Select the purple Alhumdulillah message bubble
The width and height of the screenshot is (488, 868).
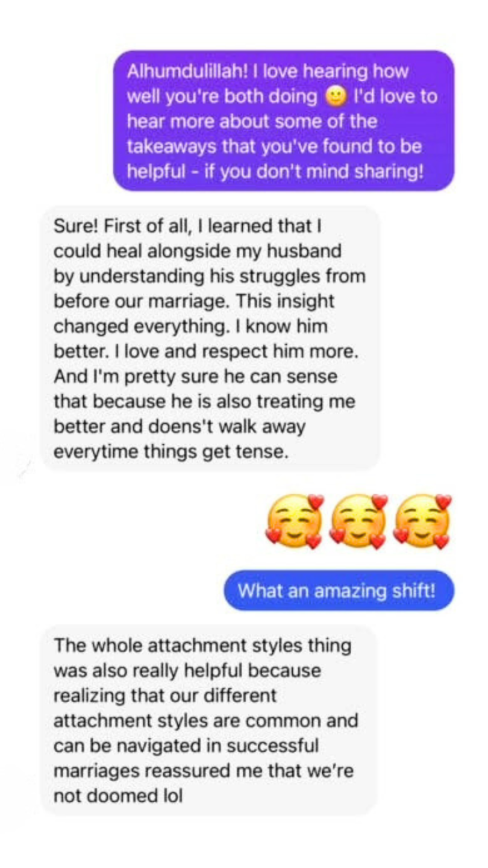[284, 121]
